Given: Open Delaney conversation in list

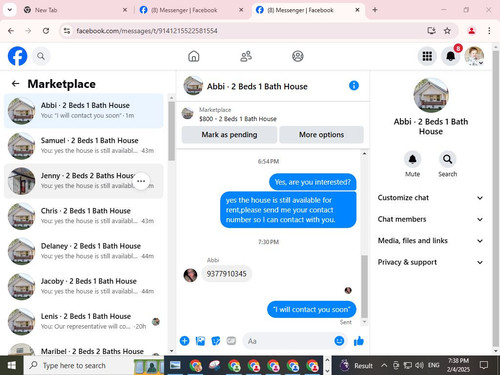Looking at the screenshot, I should [x=84, y=251].
